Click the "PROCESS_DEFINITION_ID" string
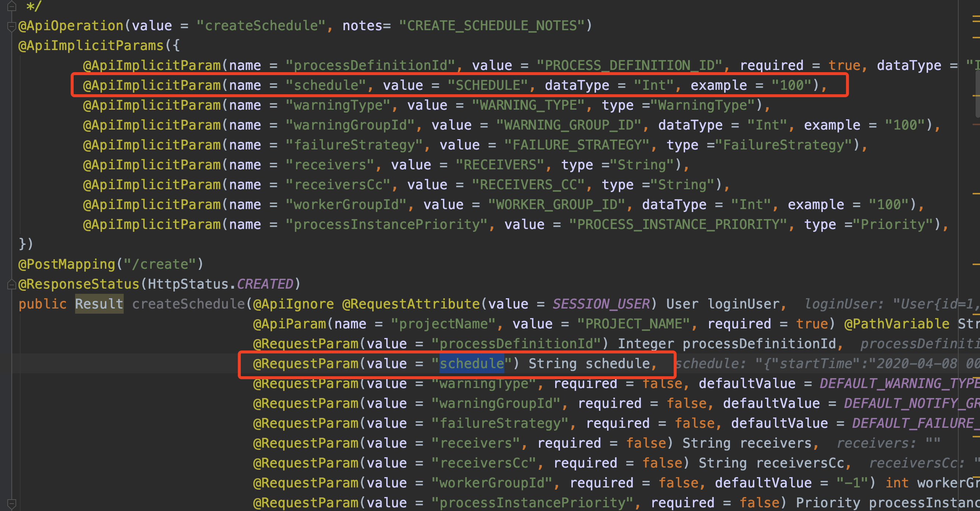The width and height of the screenshot is (980, 511). (x=629, y=66)
